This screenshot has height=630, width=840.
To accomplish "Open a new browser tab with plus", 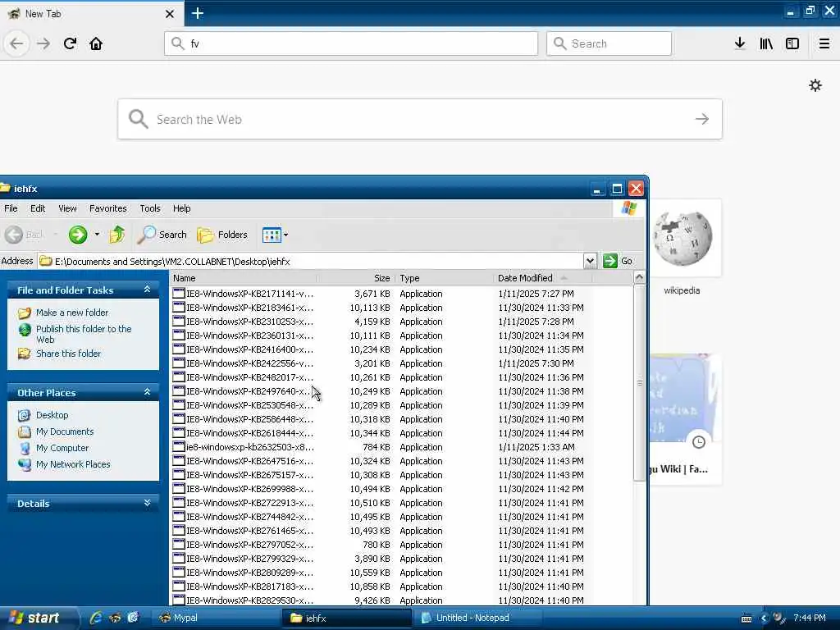I will pyautogui.click(x=198, y=13).
